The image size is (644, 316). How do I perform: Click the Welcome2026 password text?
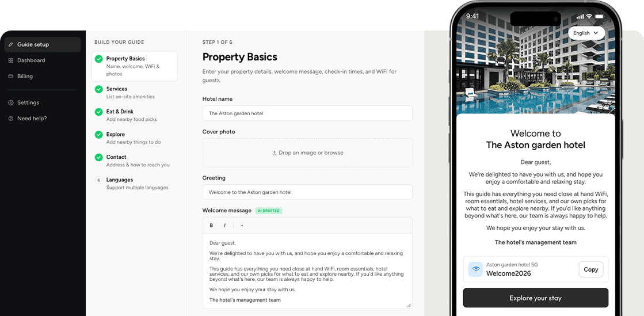pos(508,273)
